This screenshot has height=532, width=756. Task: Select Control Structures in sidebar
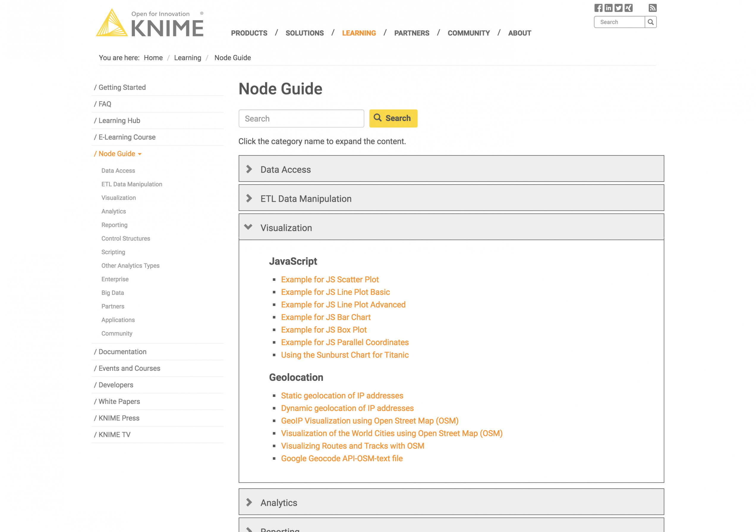pyautogui.click(x=125, y=238)
